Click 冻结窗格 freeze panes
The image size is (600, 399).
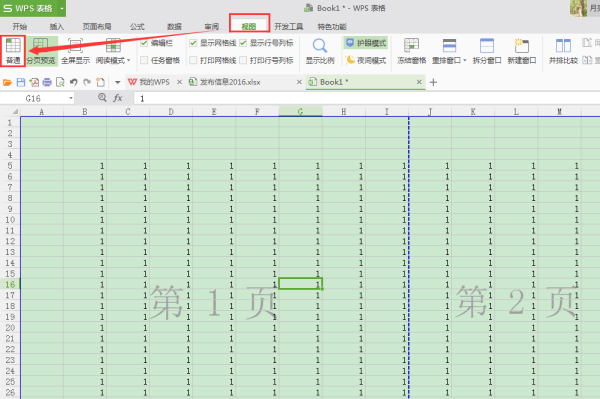coord(411,50)
